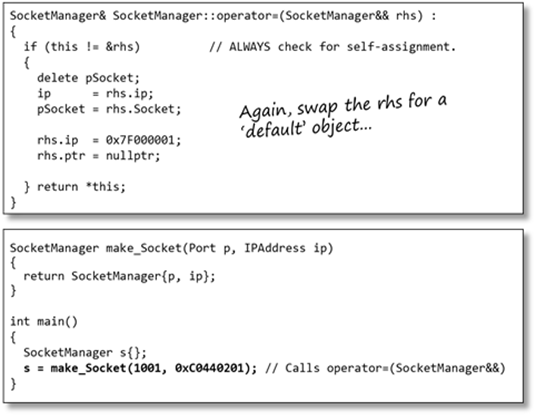Click the closing brace of main function

(x=13, y=384)
